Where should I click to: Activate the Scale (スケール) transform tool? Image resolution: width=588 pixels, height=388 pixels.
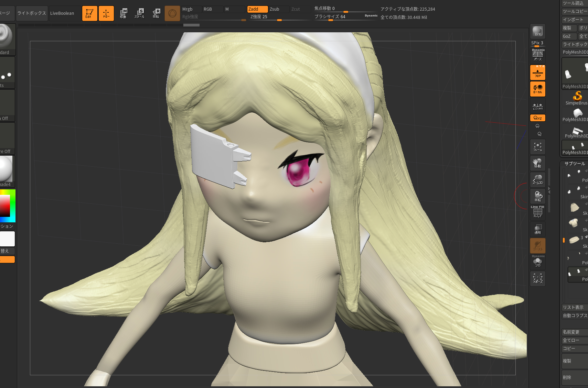pyautogui.click(x=139, y=13)
